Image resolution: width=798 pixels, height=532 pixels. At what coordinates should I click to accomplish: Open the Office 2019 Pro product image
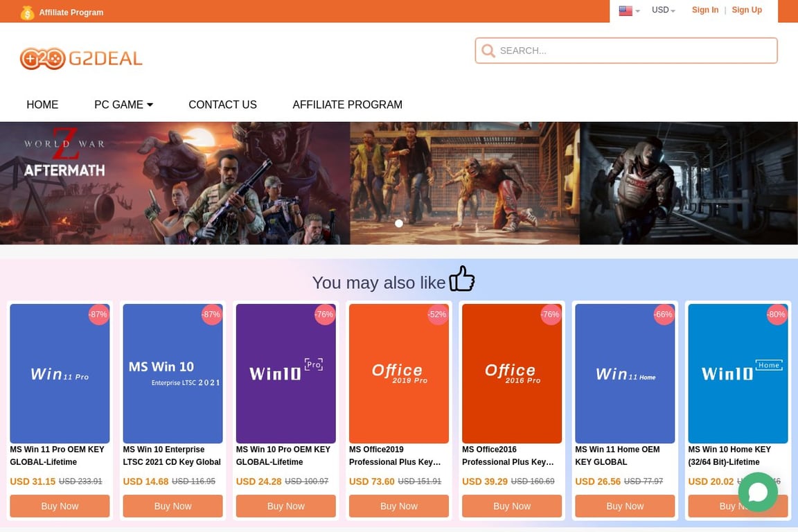tap(398, 373)
